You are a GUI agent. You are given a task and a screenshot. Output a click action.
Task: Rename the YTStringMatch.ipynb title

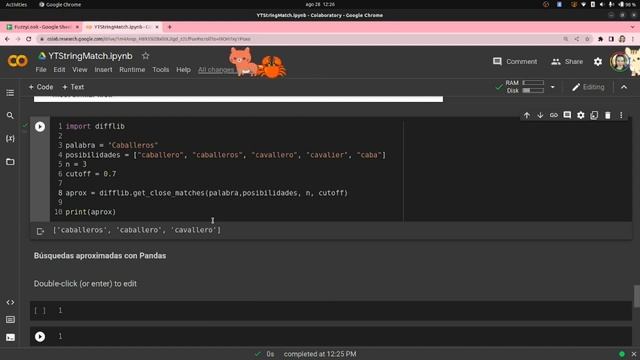click(90, 56)
